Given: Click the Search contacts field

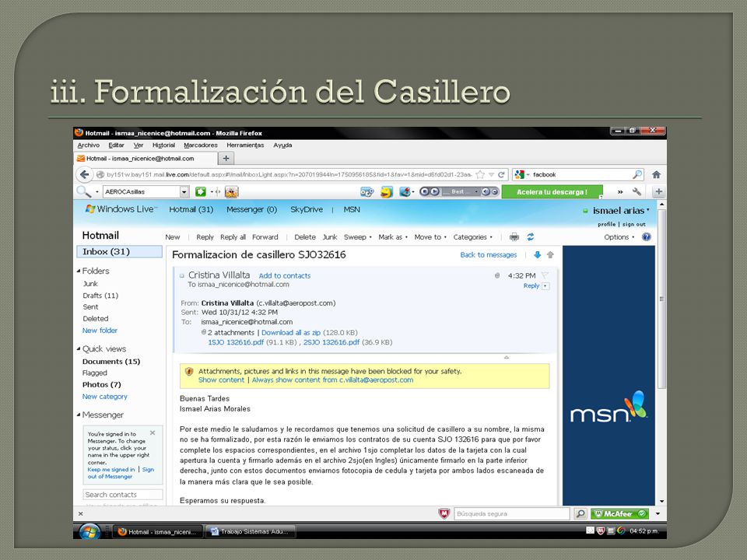Looking at the screenshot, I should 123,495.
